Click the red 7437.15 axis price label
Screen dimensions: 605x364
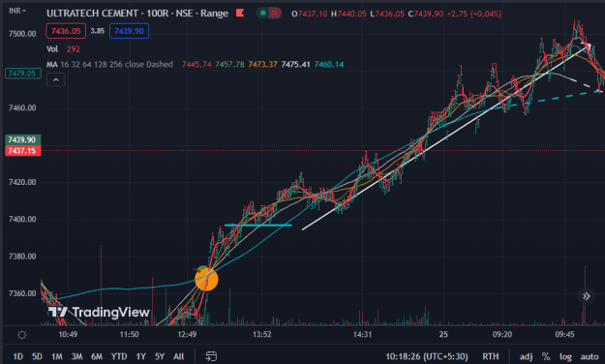22,151
